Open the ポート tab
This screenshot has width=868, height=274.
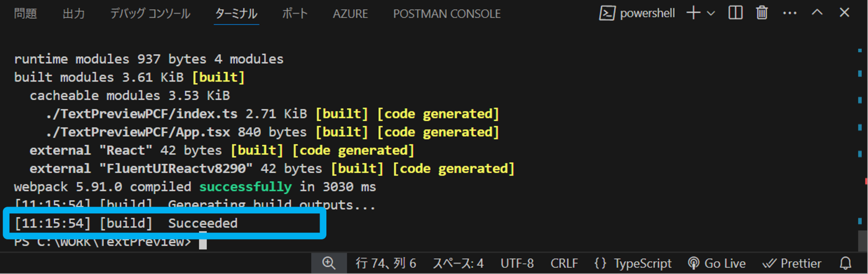[x=295, y=14]
